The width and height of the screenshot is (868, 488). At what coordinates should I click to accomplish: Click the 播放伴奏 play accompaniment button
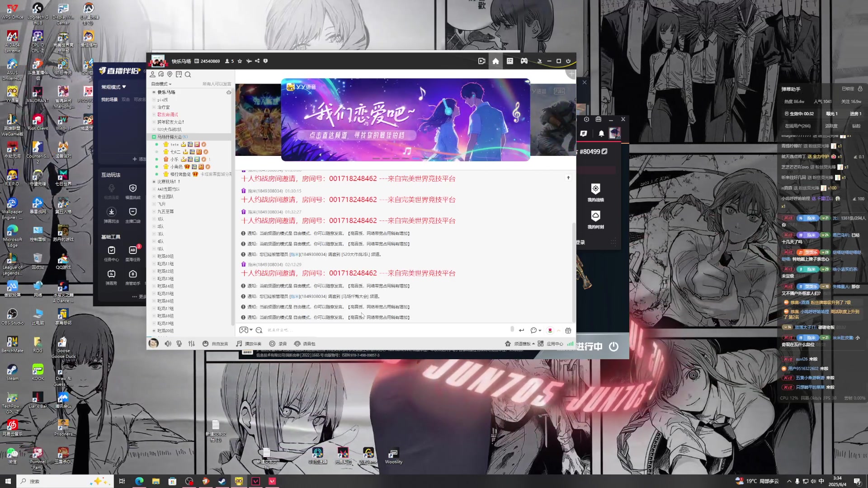coord(249,344)
